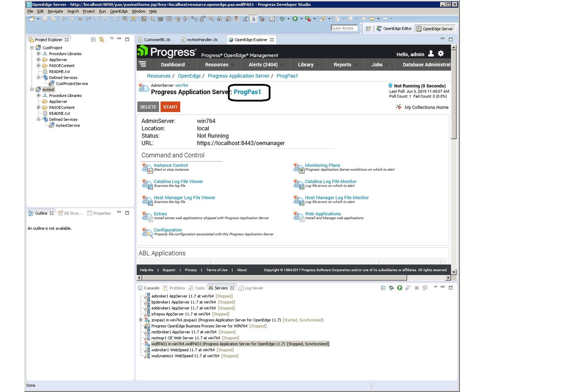This screenshot has width=588, height=392.
Task: Switch to the OpenEdge Editor perspective
Action: tap(394, 29)
